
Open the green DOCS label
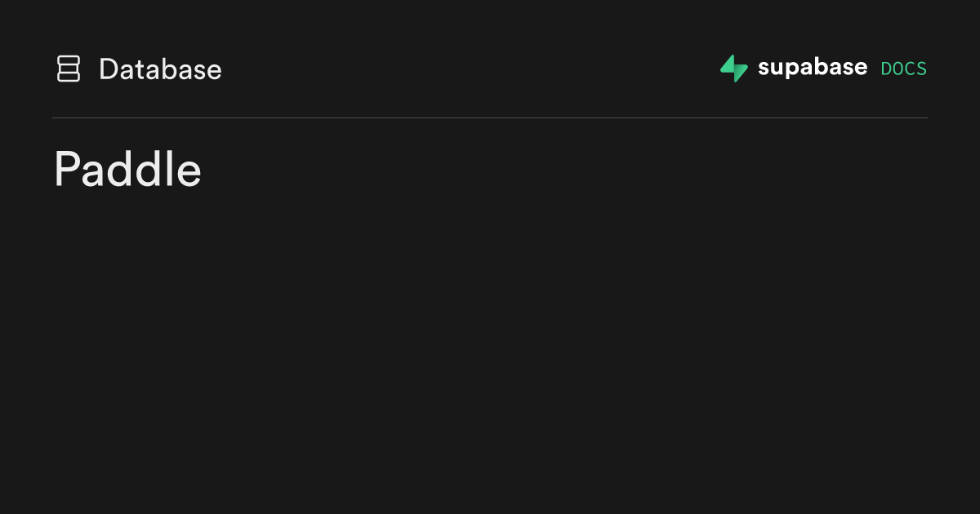pyautogui.click(x=903, y=69)
